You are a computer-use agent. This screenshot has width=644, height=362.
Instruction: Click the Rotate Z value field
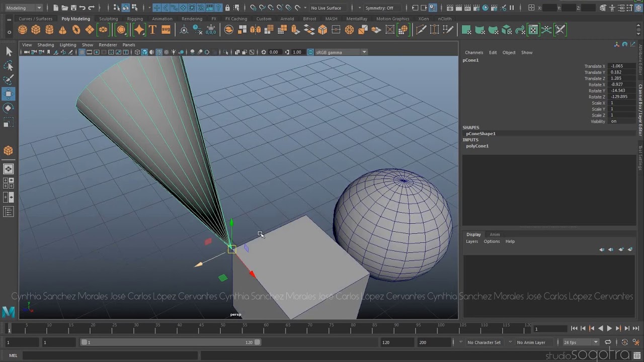point(622,97)
